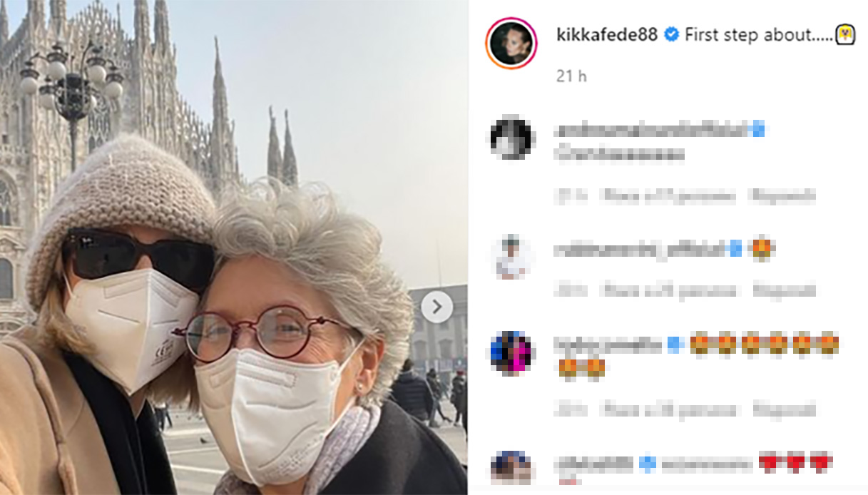The width and height of the screenshot is (868, 495).
Task: Open likes count under the first comment
Action: point(669,195)
